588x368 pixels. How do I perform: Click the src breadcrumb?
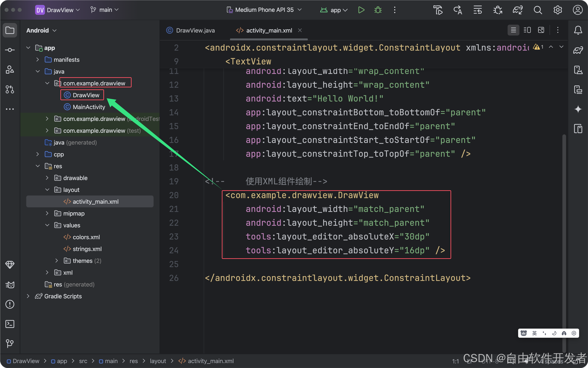[83, 361]
